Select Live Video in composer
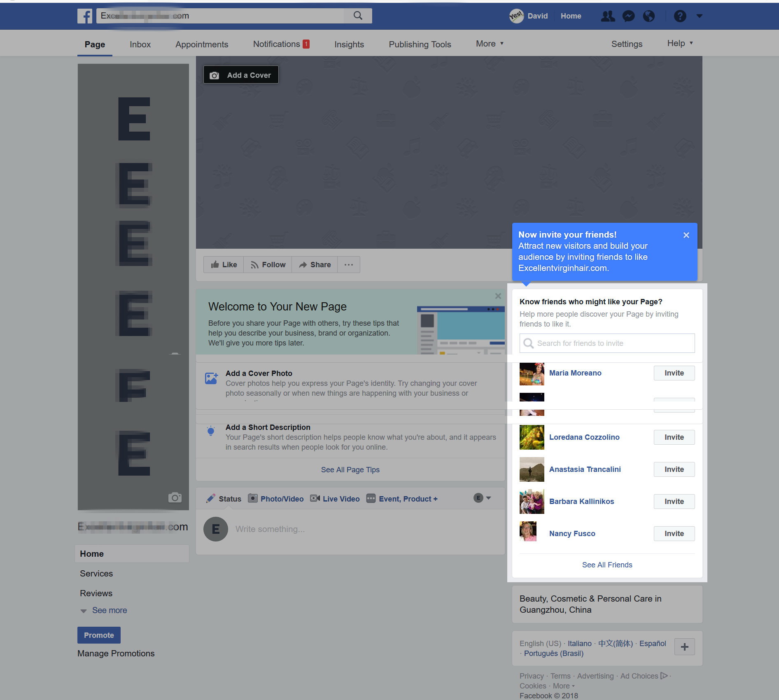Screen dimensions: 779x700 335,499
